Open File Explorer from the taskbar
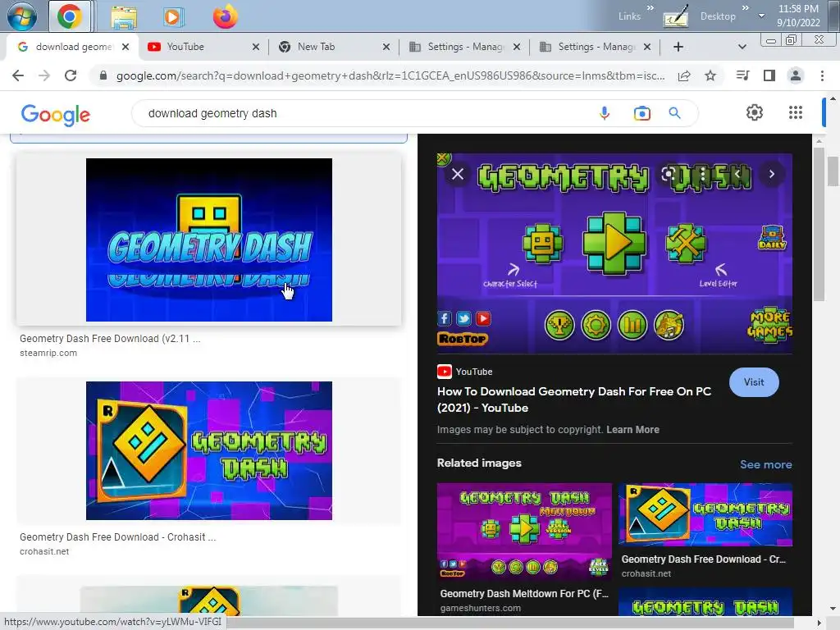840x630 pixels. tap(124, 17)
